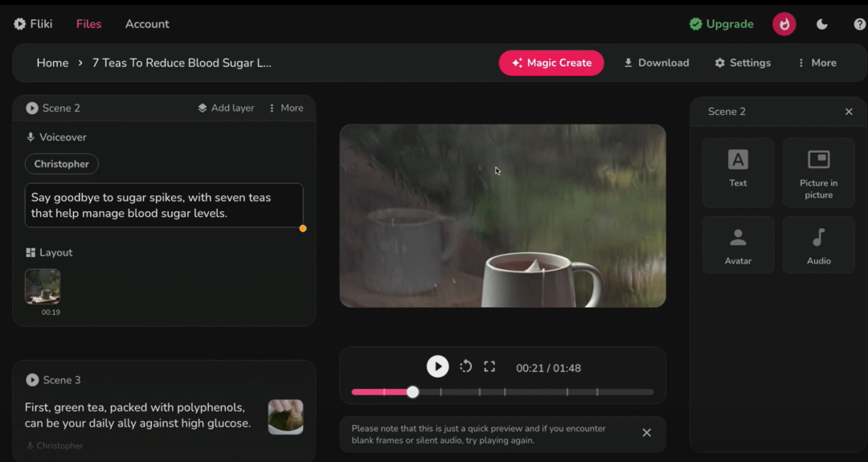Add an Audio layer

818,244
